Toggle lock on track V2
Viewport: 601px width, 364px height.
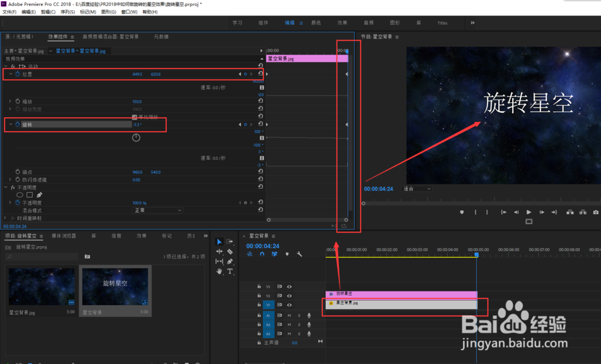click(259, 296)
